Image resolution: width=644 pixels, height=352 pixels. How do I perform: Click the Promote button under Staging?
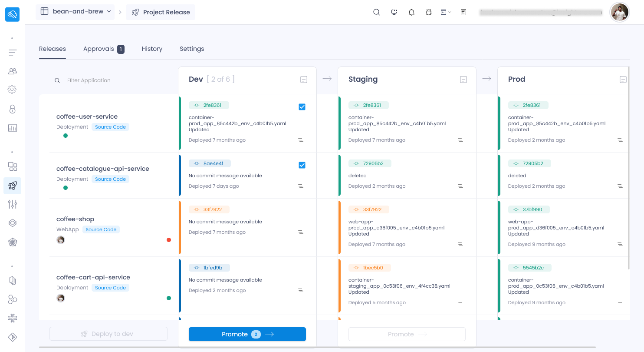pyautogui.click(x=407, y=334)
